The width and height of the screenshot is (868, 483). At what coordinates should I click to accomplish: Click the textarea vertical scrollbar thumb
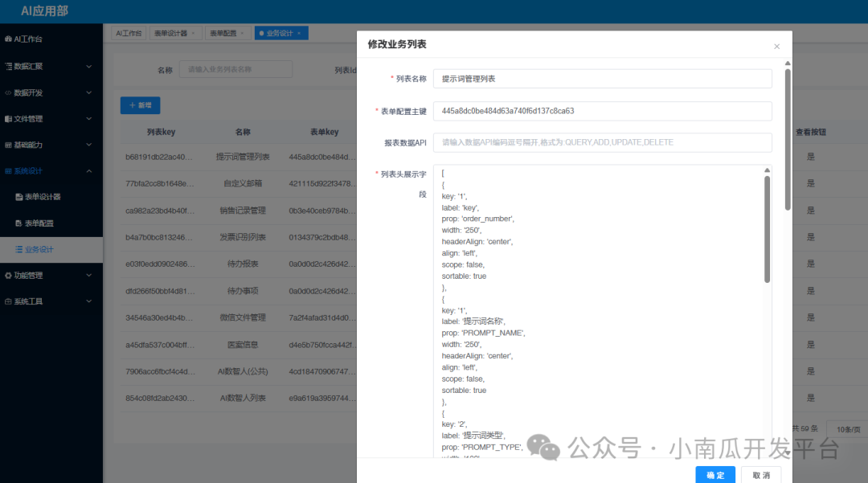point(768,229)
